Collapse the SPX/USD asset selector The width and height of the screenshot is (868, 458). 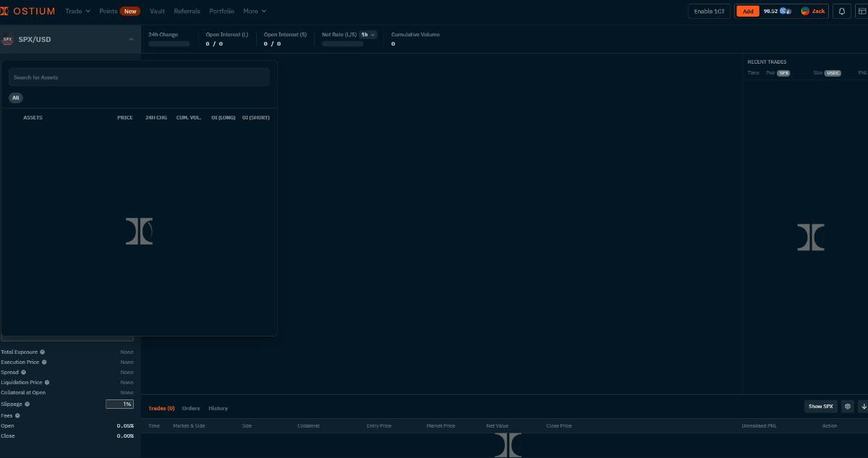pyautogui.click(x=131, y=39)
